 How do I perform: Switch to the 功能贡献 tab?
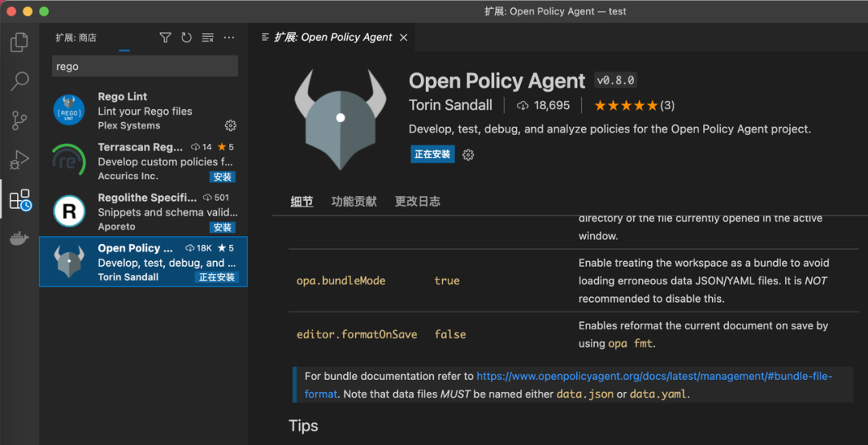coord(354,202)
